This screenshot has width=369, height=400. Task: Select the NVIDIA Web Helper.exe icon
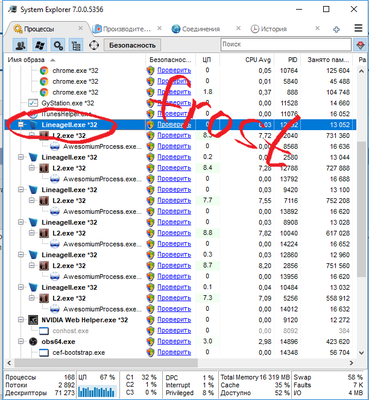(33, 320)
